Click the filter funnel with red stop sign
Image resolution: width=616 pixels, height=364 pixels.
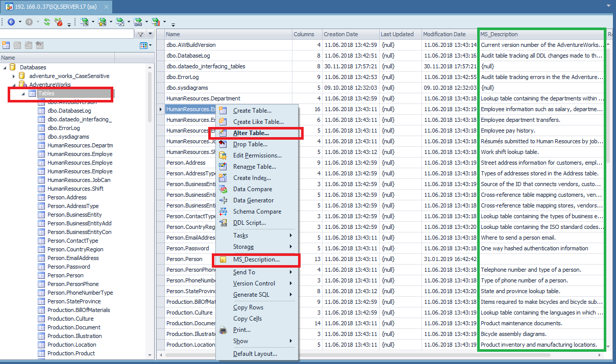point(59,22)
